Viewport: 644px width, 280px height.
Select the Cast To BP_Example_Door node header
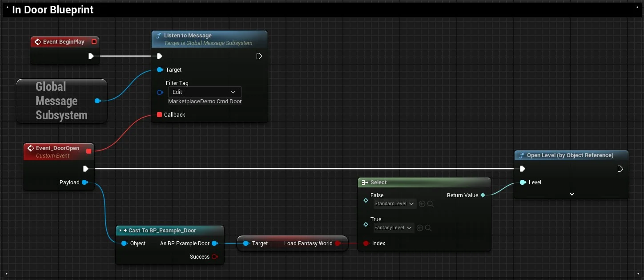pyautogui.click(x=169, y=231)
